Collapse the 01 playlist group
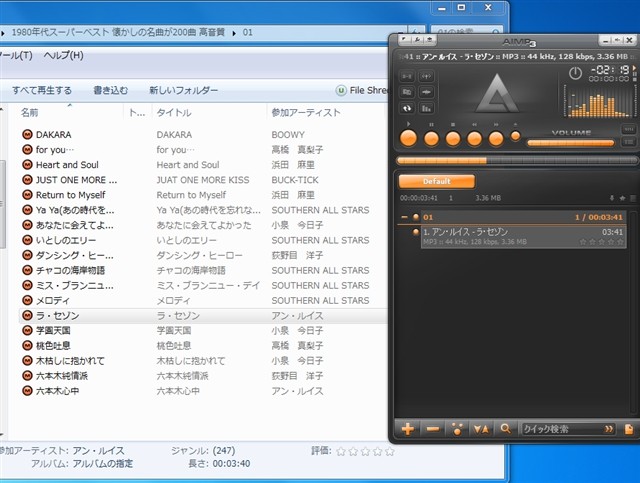This screenshot has width=640, height=483. (x=404, y=217)
